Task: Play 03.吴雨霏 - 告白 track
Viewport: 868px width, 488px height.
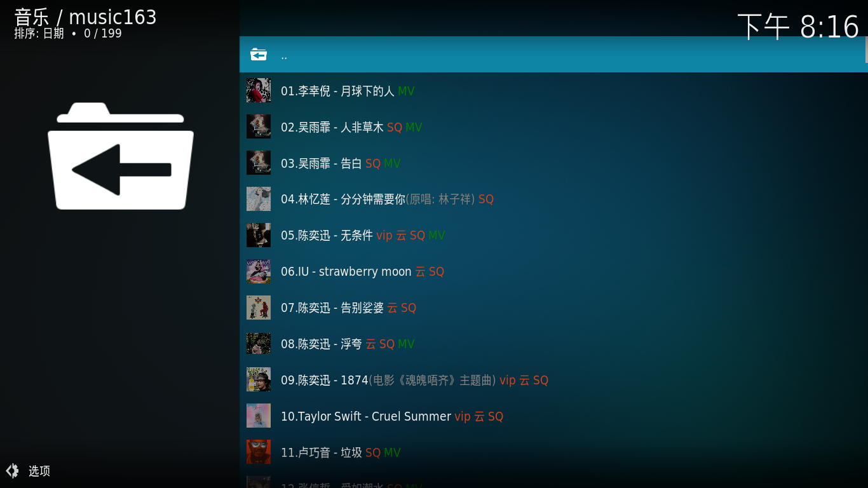Action: pyautogui.click(x=552, y=163)
